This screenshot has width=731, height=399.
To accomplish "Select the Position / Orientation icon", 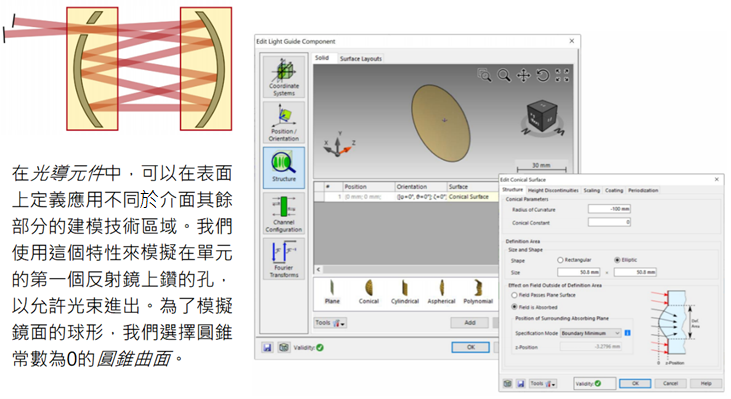I will [283, 122].
